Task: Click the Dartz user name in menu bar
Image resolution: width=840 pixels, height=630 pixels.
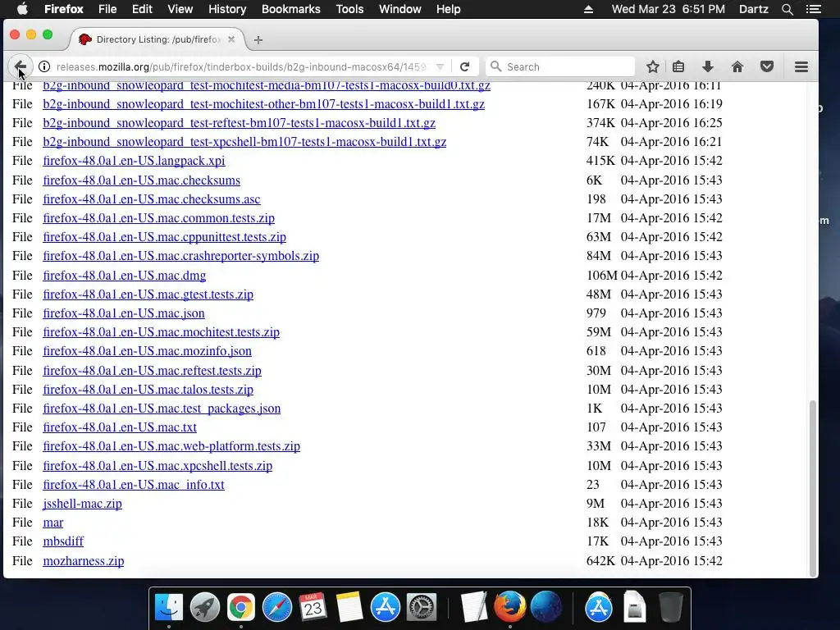Action: click(x=753, y=9)
